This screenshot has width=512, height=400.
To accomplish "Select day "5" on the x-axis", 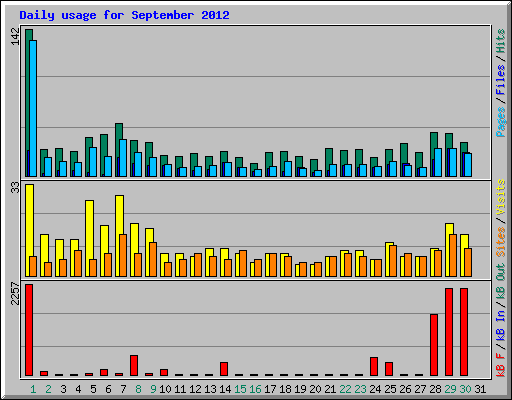I will (93, 389).
